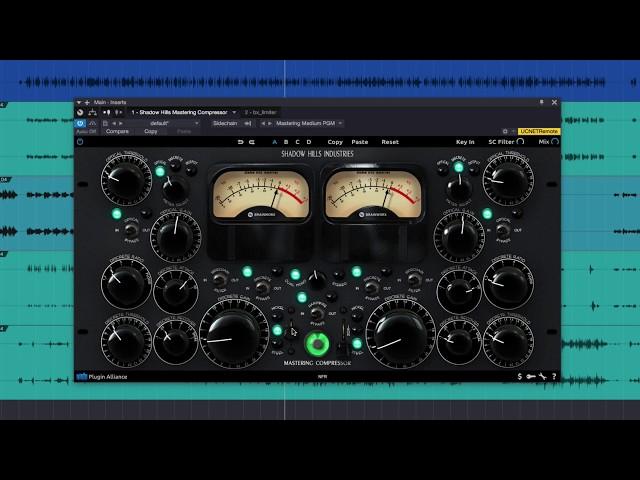
Task: Click the Key In button
Action: (465, 142)
